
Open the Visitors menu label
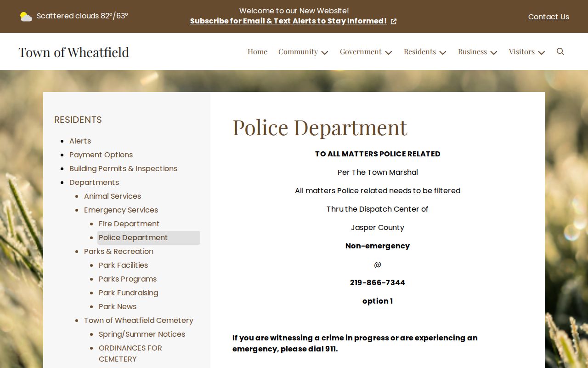(x=522, y=52)
